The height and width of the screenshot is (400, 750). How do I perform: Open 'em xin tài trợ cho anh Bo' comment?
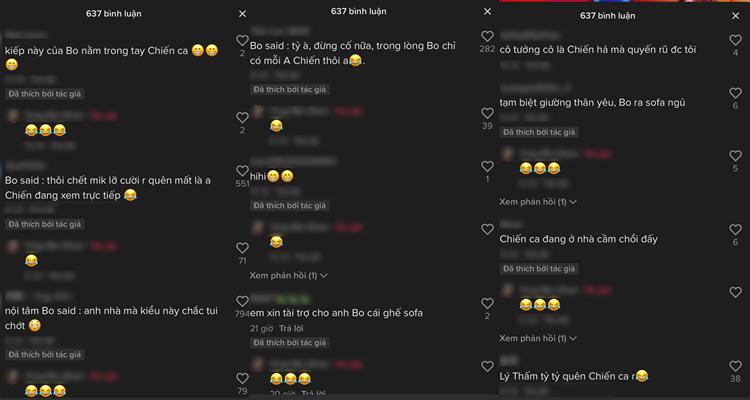[336, 313]
